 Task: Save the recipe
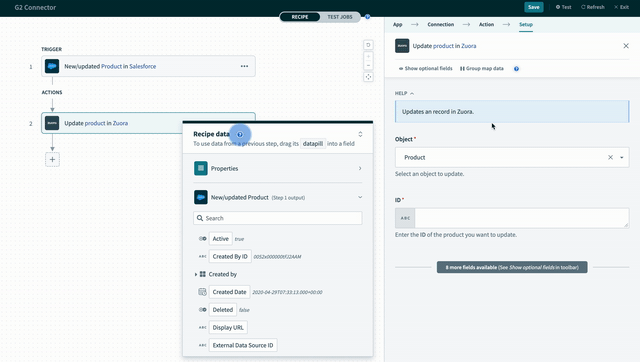[x=533, y=7]
